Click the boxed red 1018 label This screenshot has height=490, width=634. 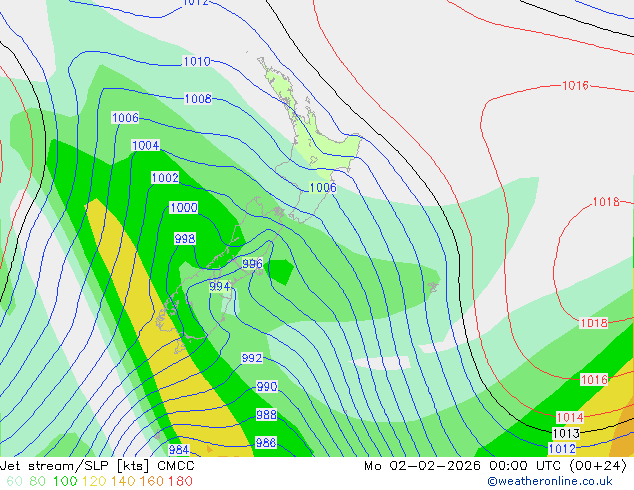594,323
